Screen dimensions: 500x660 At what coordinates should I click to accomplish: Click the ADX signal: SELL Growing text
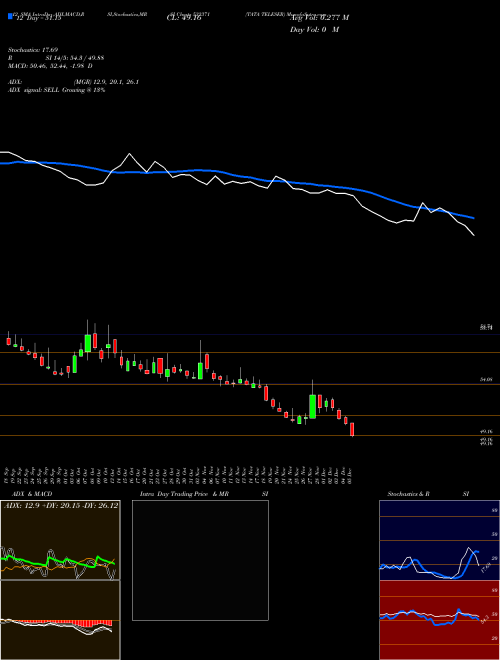[x=56, y=90]
